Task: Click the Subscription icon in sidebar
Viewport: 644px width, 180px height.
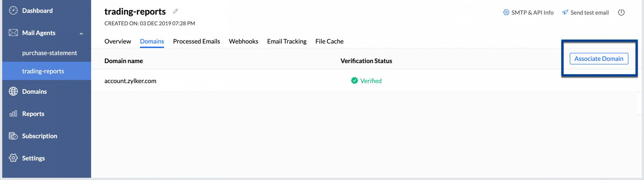Action: pos(13,136)
